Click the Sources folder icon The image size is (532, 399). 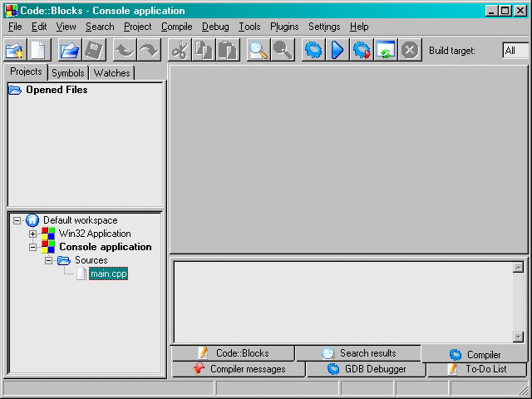tap(64, 260)
